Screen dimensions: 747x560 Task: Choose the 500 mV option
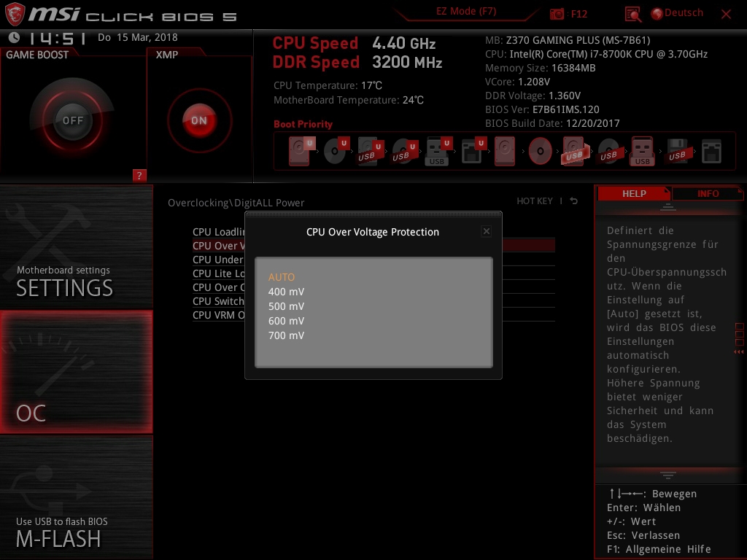(286, 306)
